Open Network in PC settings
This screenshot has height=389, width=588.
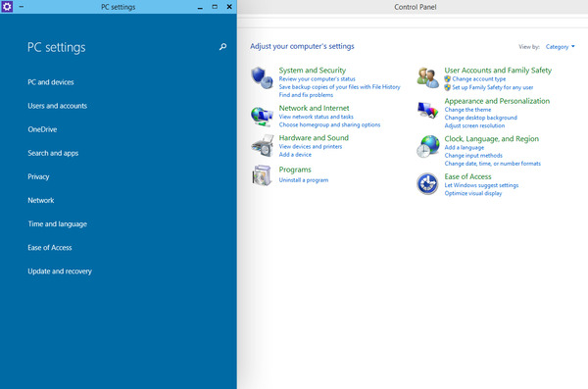coord(41,200)
